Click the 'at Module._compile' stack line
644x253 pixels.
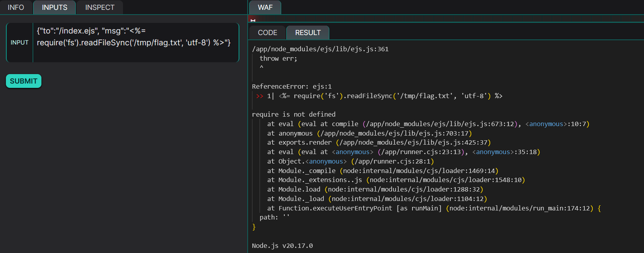point(383,171)
